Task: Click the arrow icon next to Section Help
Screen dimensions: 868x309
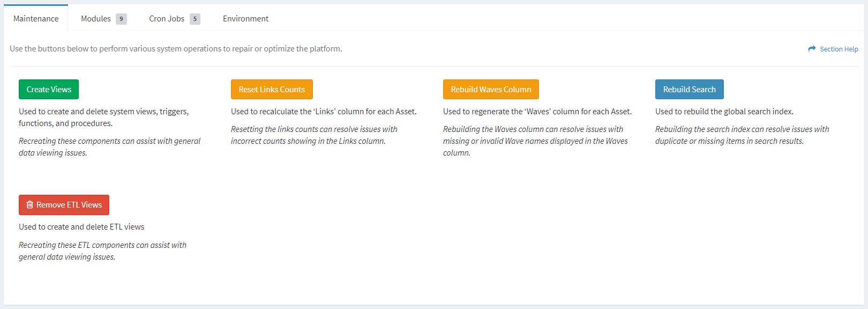Action: click(x=811, y=49)
